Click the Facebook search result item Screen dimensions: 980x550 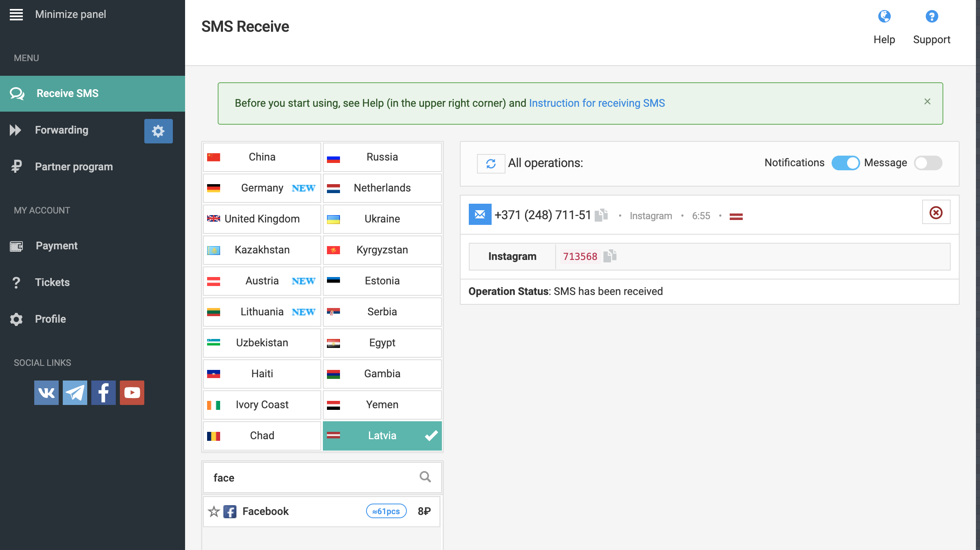point(321,511)
